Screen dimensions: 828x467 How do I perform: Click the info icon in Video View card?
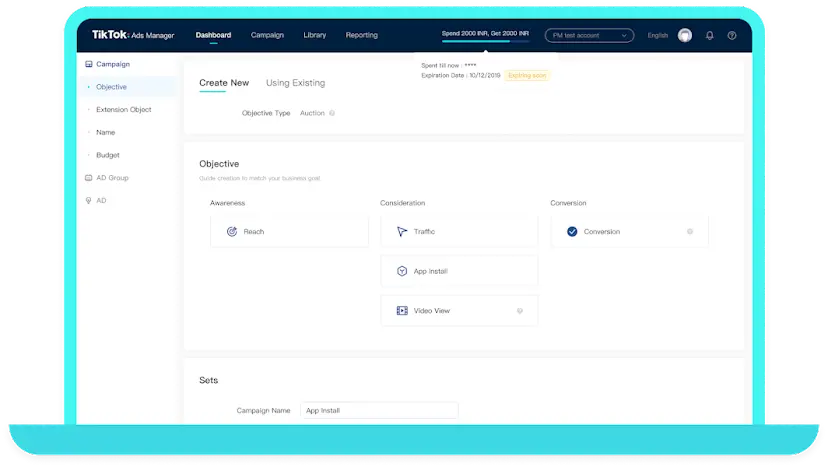tap(520, 311)
